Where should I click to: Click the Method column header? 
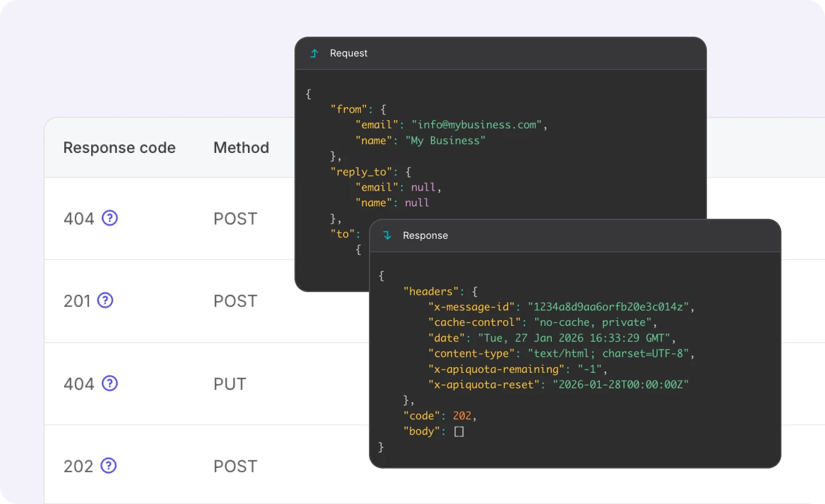coord(241,148)
